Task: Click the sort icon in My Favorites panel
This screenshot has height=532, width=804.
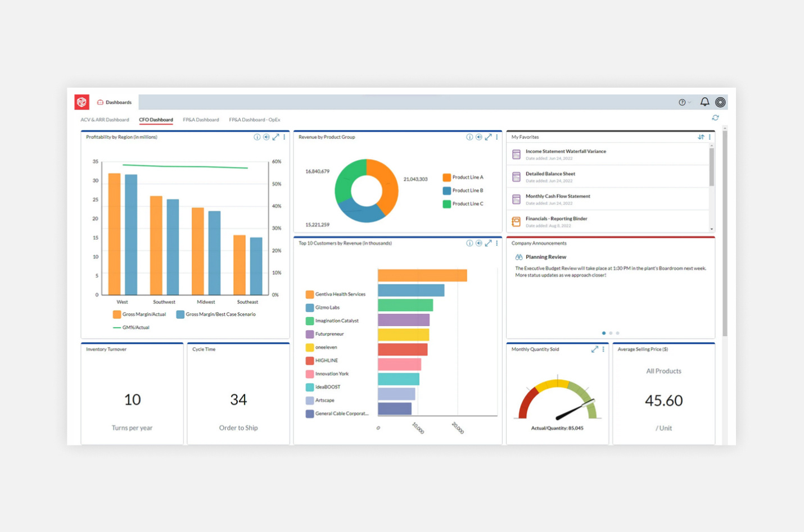Action: (701, 137)
